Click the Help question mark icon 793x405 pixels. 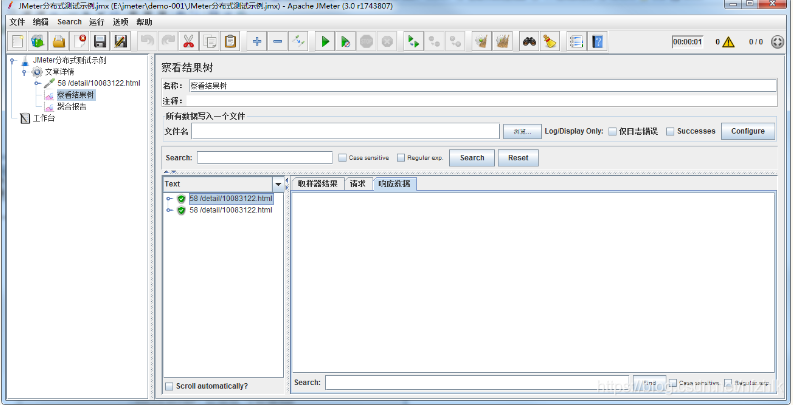click(597, 41)
